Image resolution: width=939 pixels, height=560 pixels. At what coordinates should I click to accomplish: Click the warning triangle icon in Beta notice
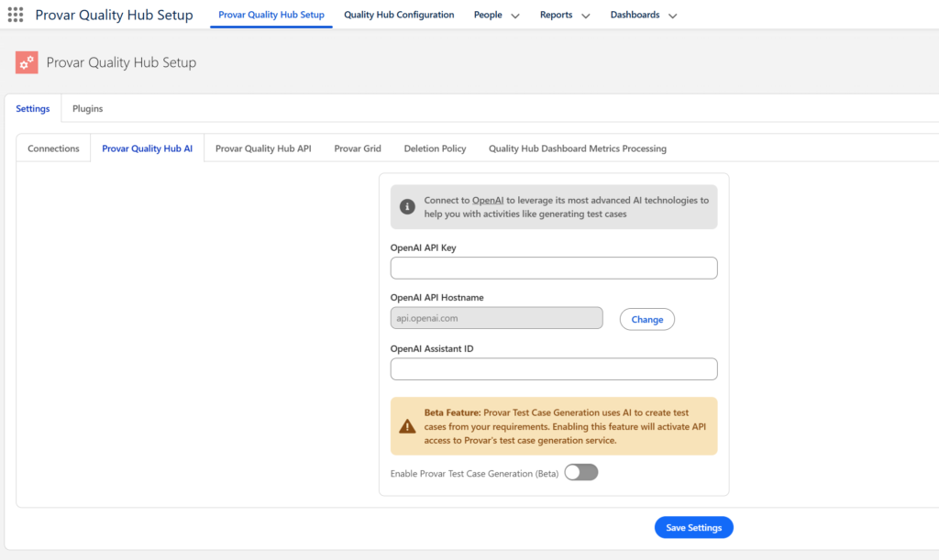[x=407, y=426]
